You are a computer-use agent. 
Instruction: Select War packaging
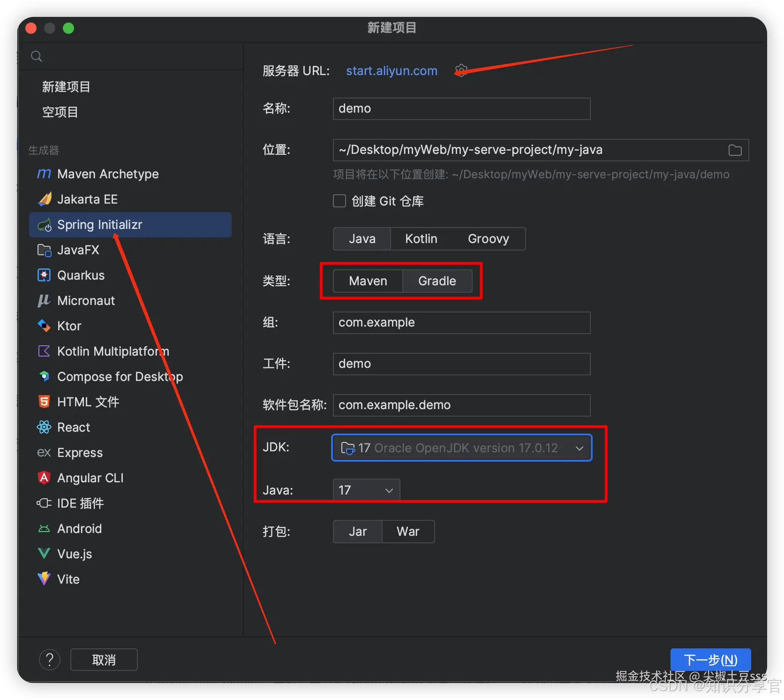408,532
